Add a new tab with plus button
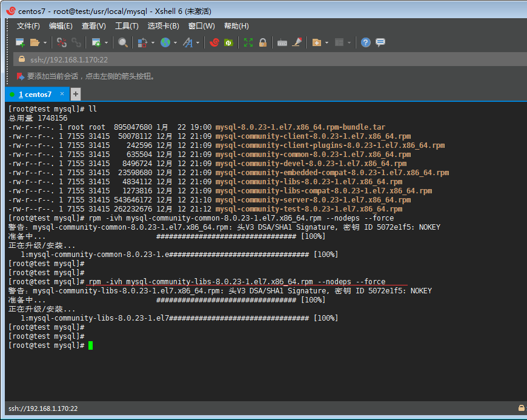This screenshot has width=527, height=420. [76, 94]
